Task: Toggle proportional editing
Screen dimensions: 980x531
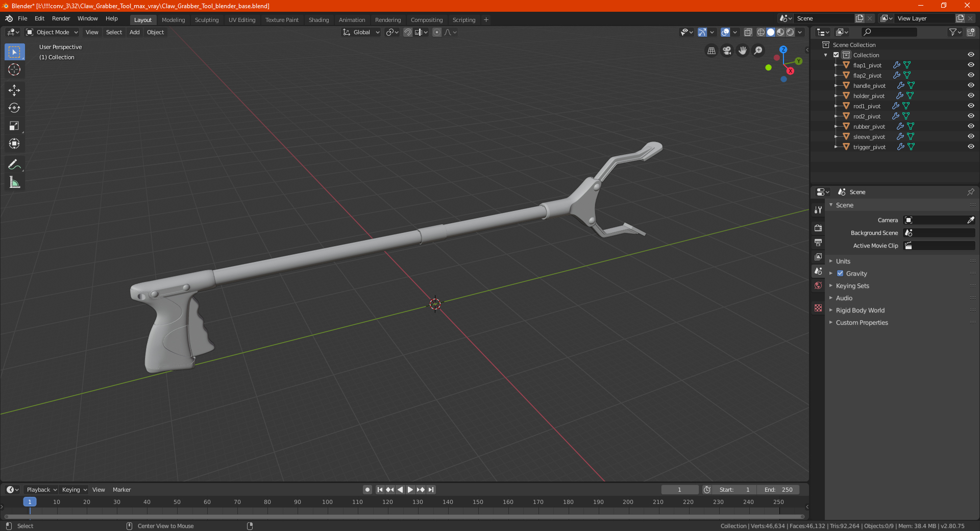Action: (x=437, y=32)
